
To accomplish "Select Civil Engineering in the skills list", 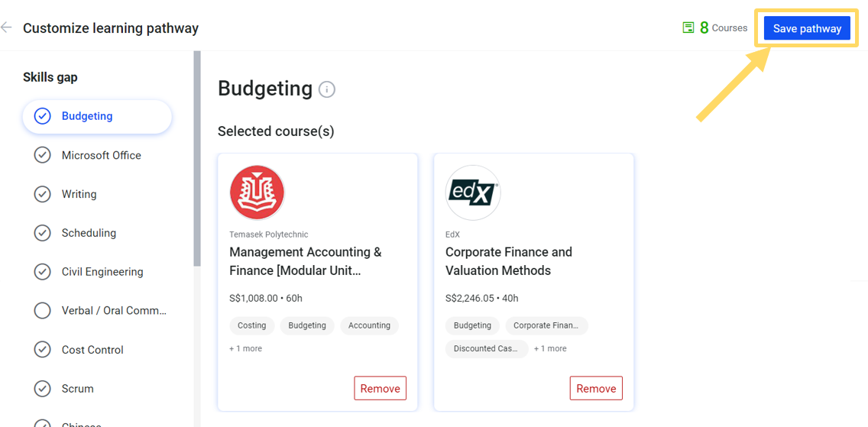I will pos(102,272).
